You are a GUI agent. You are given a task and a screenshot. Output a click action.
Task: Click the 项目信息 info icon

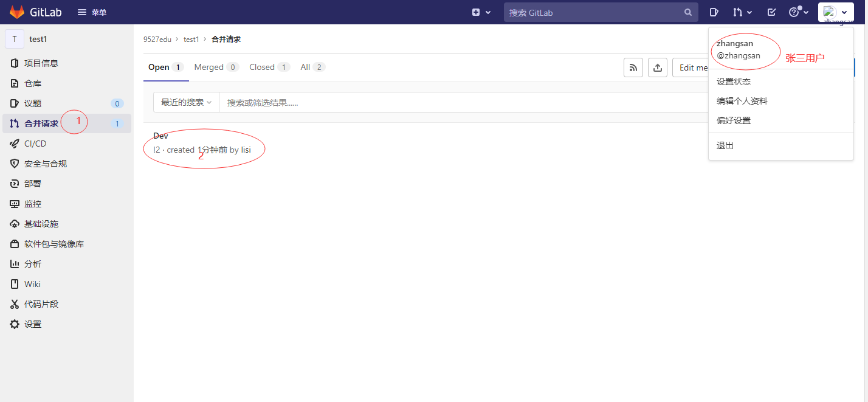(x=15, y=63)
